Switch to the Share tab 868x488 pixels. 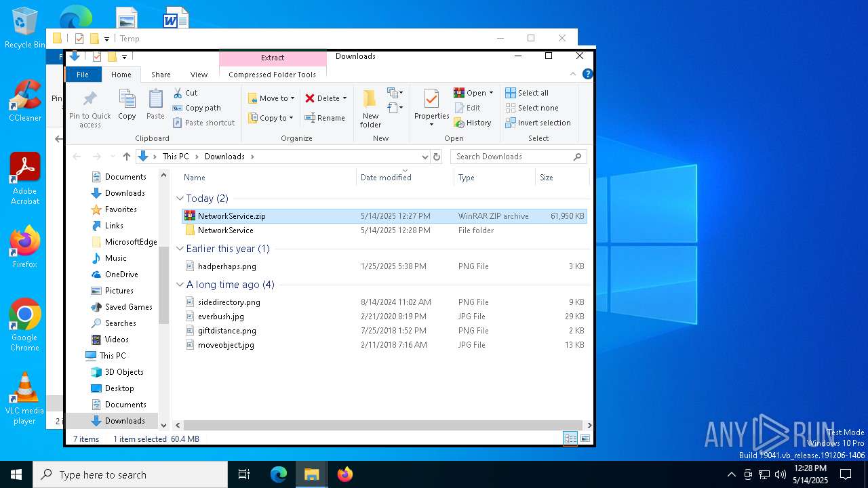[161, 75]
